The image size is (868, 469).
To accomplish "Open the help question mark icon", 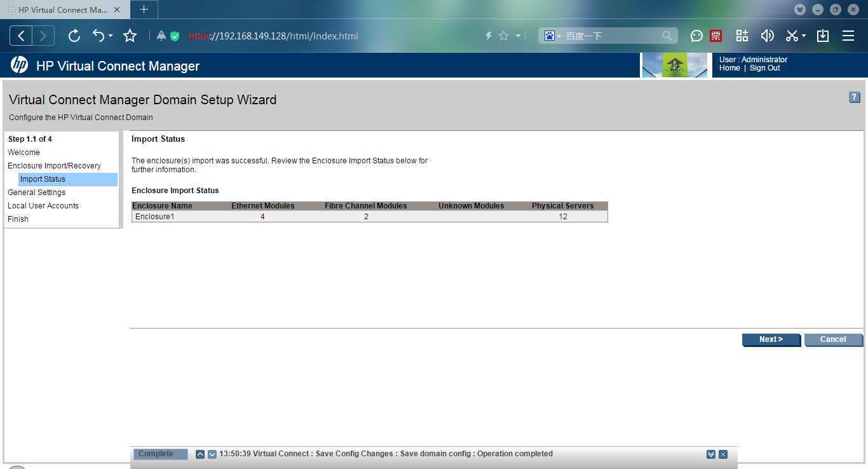I will (855, 97).
